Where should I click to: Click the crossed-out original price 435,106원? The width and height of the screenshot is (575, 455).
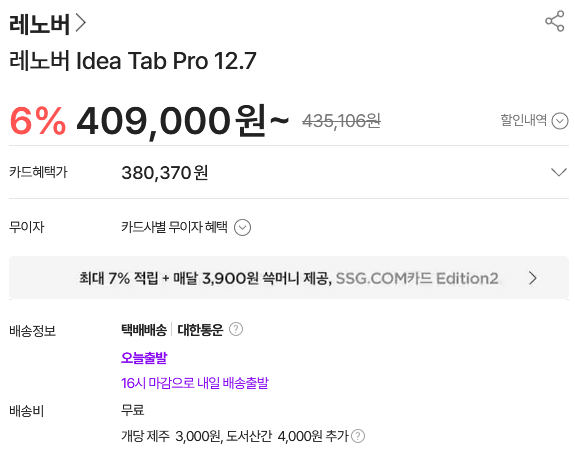[x=341, y=121]
